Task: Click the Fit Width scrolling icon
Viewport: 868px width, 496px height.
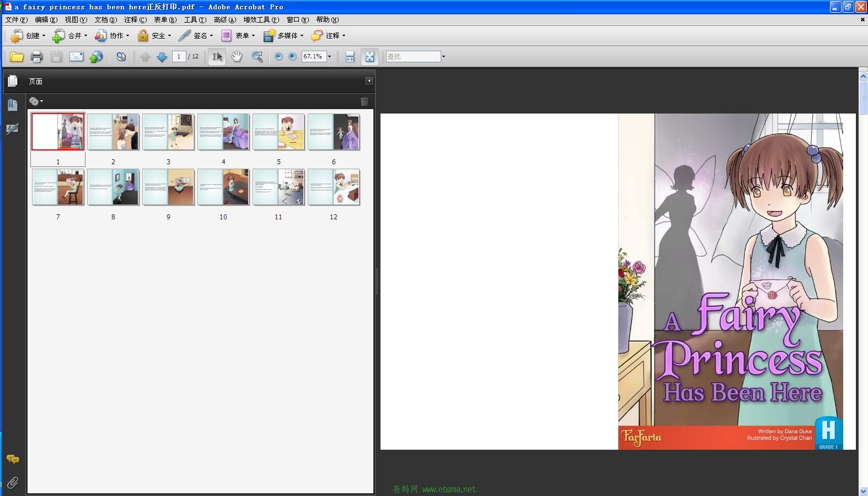Action: tap(350, 57)
